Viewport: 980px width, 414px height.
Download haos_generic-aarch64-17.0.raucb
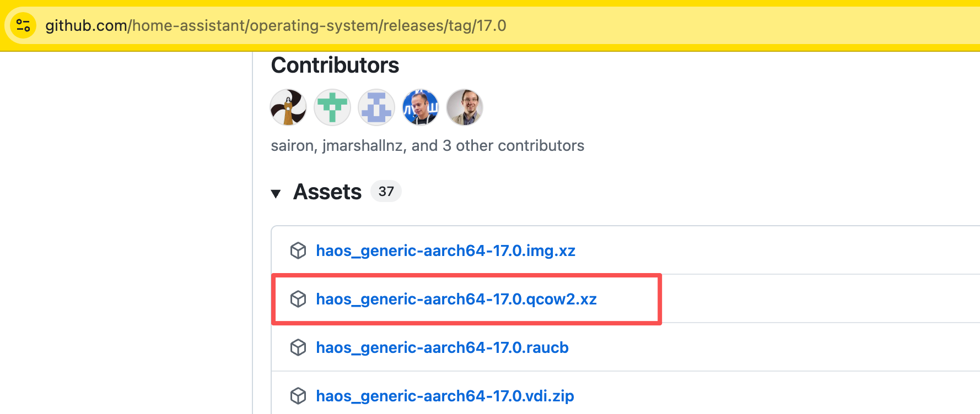click(x=442, y=347)
